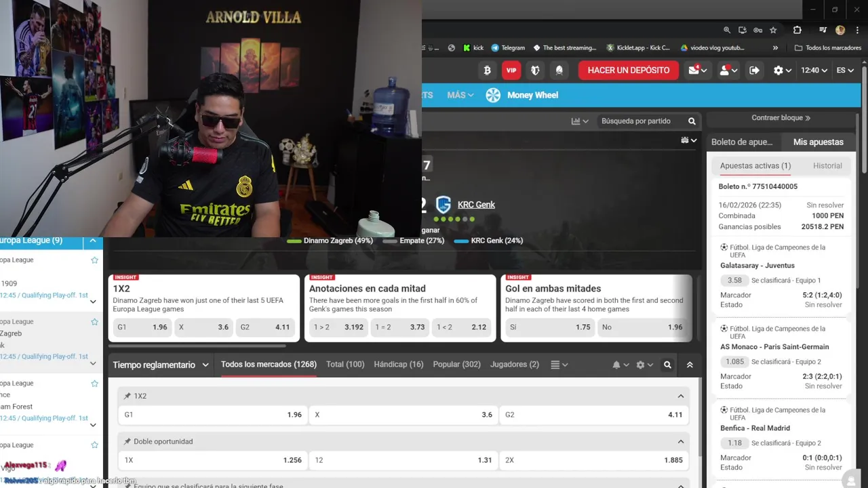
Task: Switch to the Hándicap (16) tab
Action: click(x=399, y=365)
